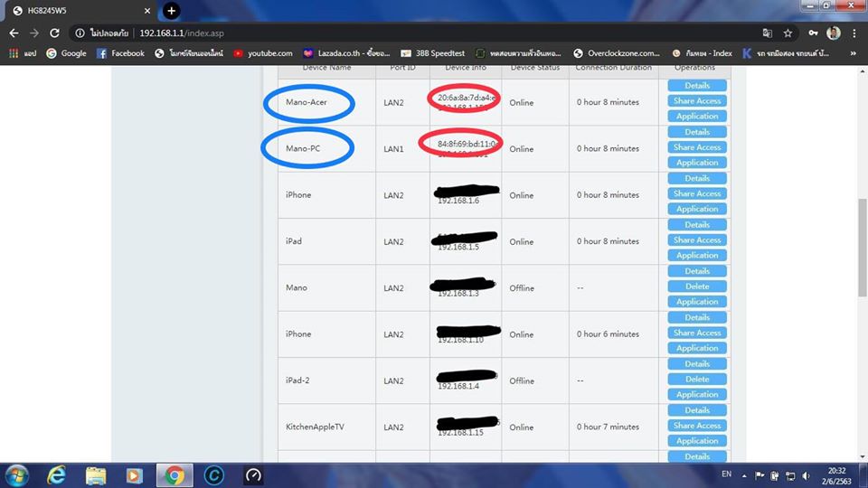The height and width of the screenshot is (488, 868).
Task: Open the Windows Start menu
Action: tap(16, 475)
